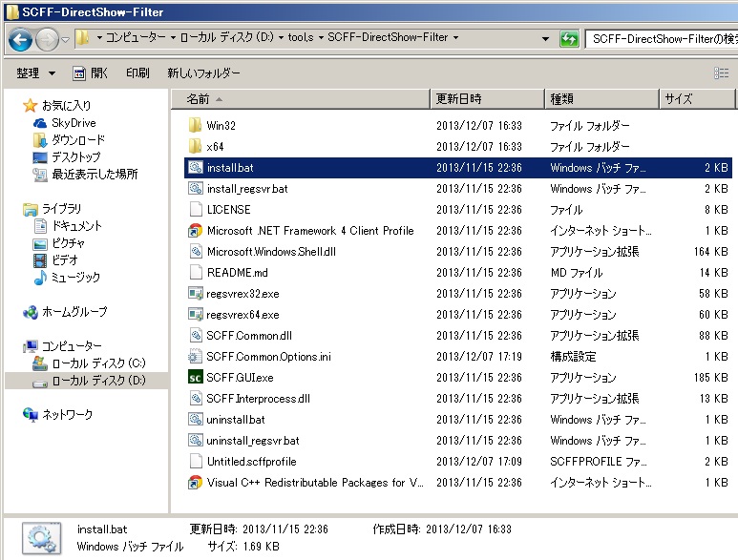Click the regsvrex32.exe application icon

pos(195,294)
